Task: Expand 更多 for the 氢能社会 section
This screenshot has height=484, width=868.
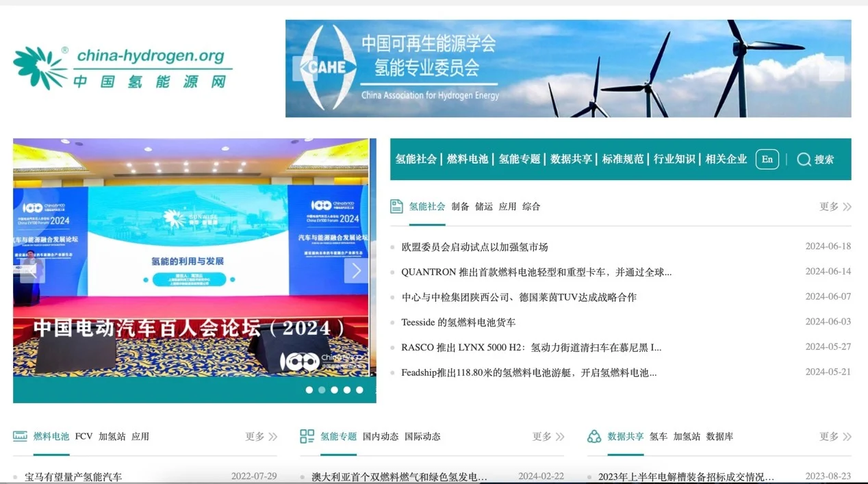Action: [835, 206]
